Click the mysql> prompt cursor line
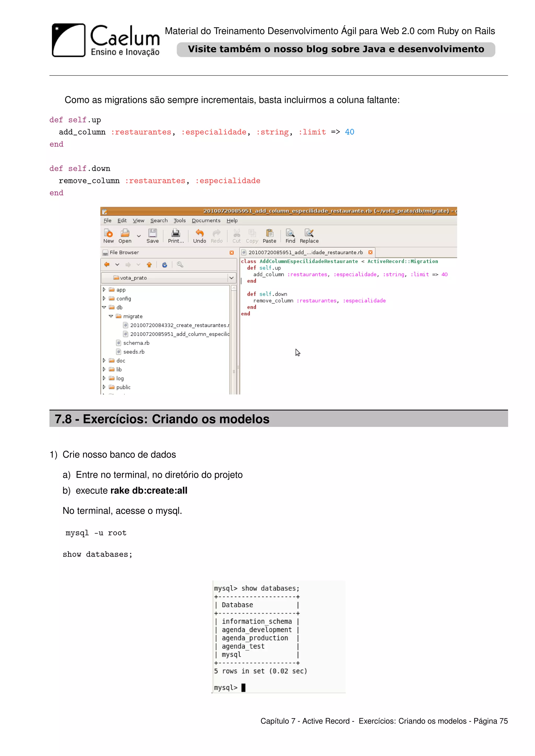The width and height of the screenshot is (535, 756). pos(230,688)
